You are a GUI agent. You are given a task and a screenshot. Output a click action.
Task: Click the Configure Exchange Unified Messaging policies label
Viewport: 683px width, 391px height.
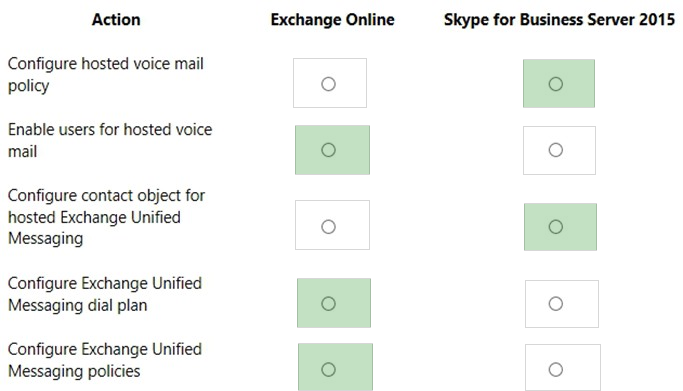click(105, 360)
